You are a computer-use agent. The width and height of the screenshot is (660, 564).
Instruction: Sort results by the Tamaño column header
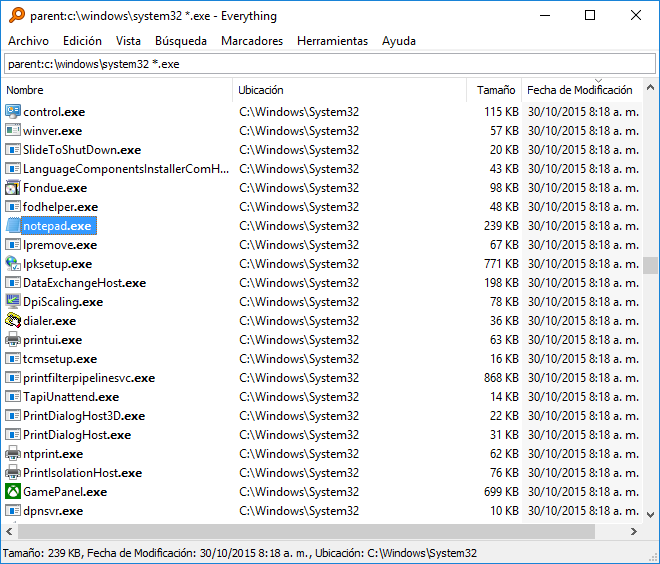[x=494, y=90]
